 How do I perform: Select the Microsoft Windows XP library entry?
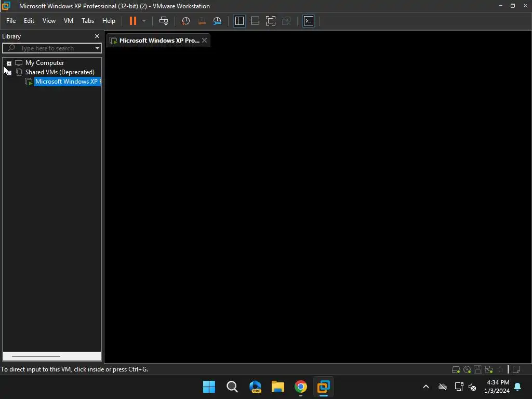tap(68, 82)
